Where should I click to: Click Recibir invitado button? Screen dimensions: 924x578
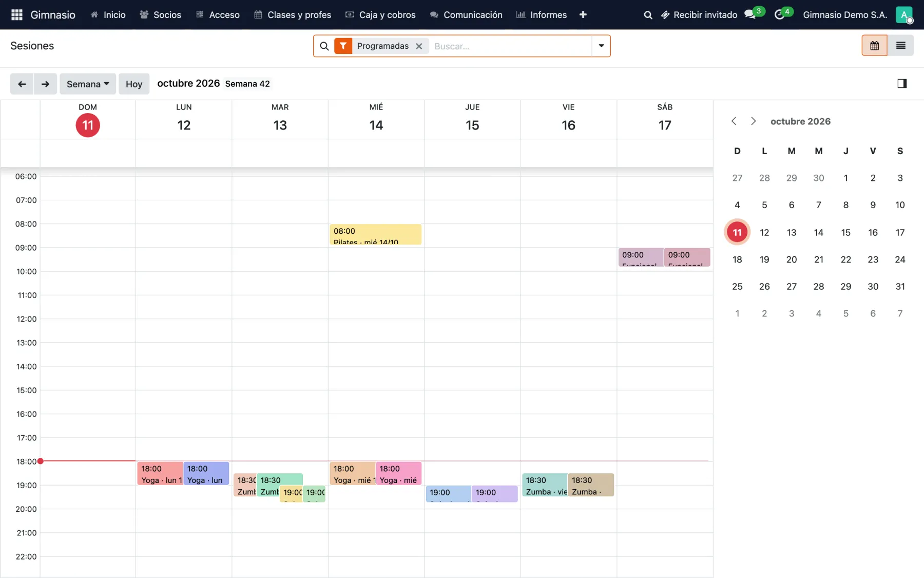coord(699,15)
